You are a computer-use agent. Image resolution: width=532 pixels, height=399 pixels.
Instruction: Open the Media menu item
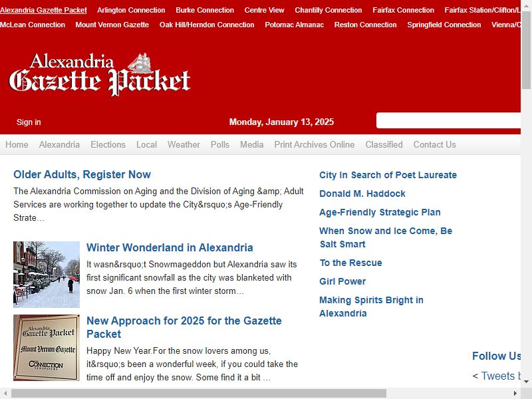tap(252, 144)
